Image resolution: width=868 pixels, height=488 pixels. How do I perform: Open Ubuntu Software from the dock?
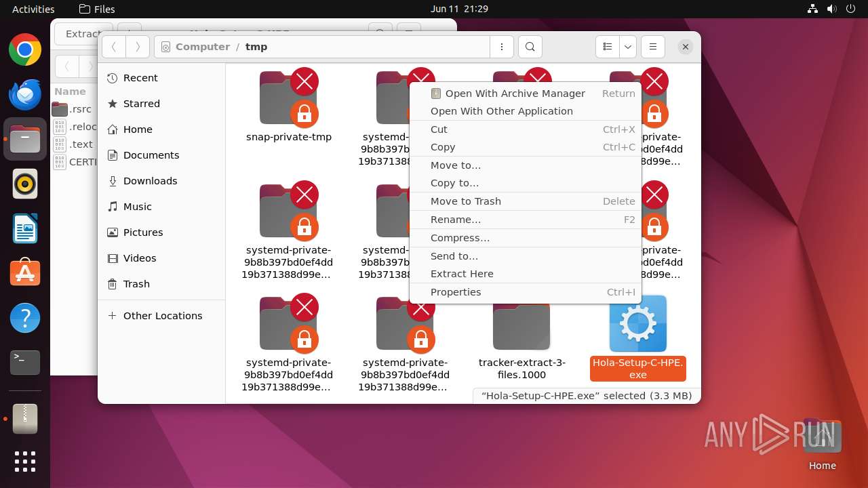click(25, 273)
